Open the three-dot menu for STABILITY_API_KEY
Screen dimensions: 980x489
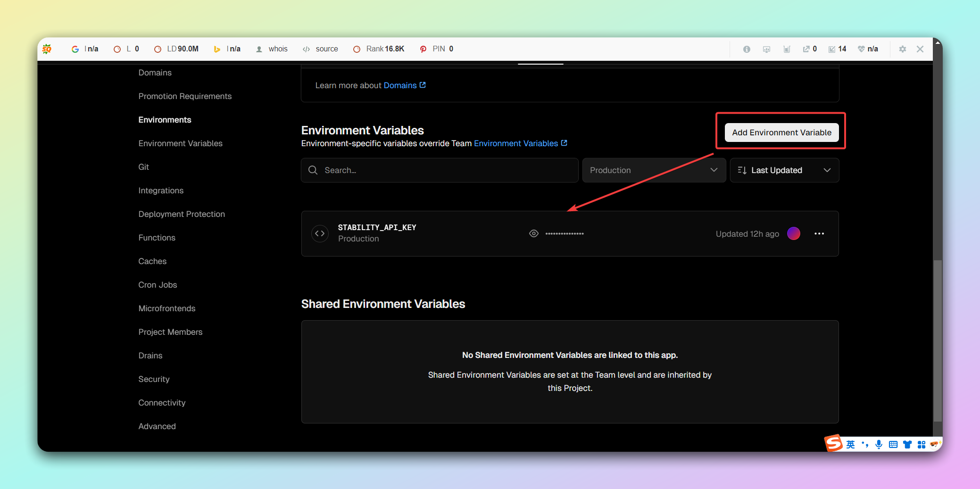click(819, 233)
